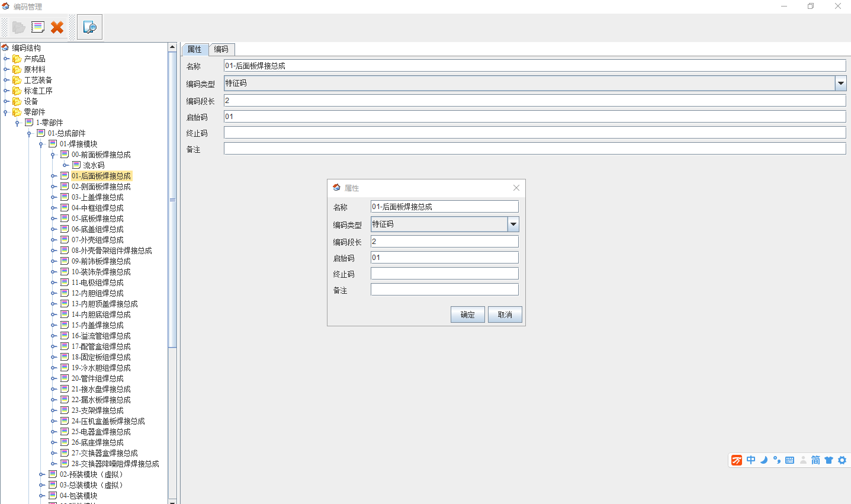
Task: Select the 16-溢流管组焊总成 tree row
Action: [101, 336]
